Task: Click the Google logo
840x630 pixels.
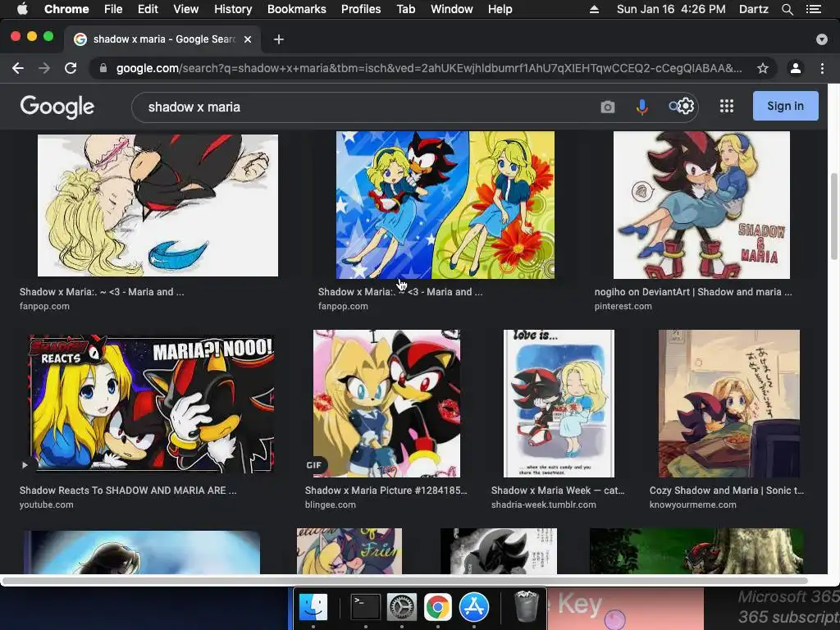Action: tap(57, 107)
